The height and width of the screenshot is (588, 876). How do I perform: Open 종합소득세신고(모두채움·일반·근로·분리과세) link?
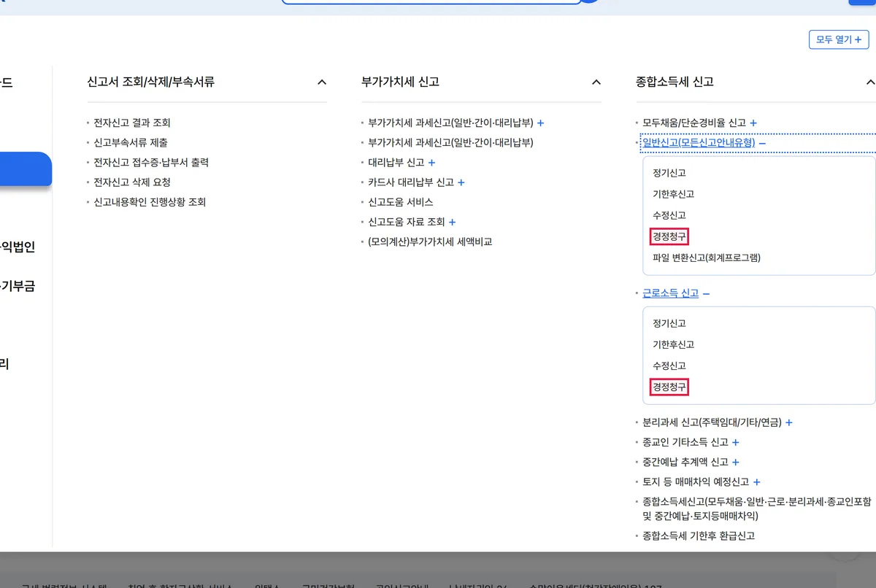pos(757,508)
